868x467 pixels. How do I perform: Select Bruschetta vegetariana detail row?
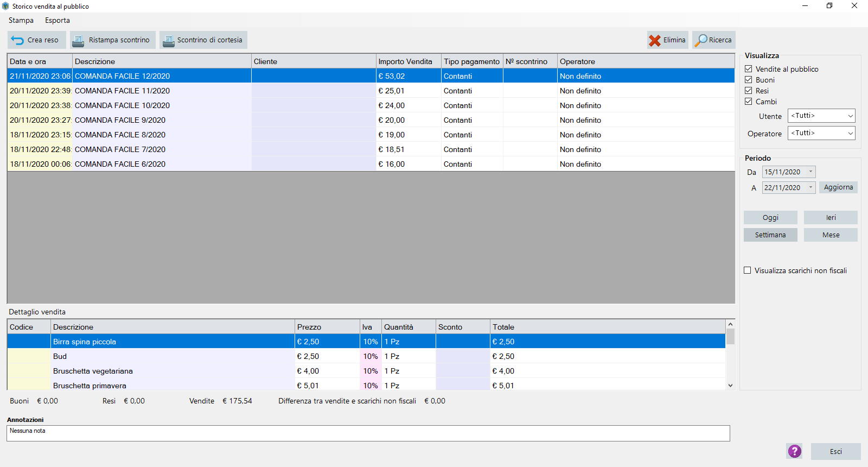click(x=366, y=371)
